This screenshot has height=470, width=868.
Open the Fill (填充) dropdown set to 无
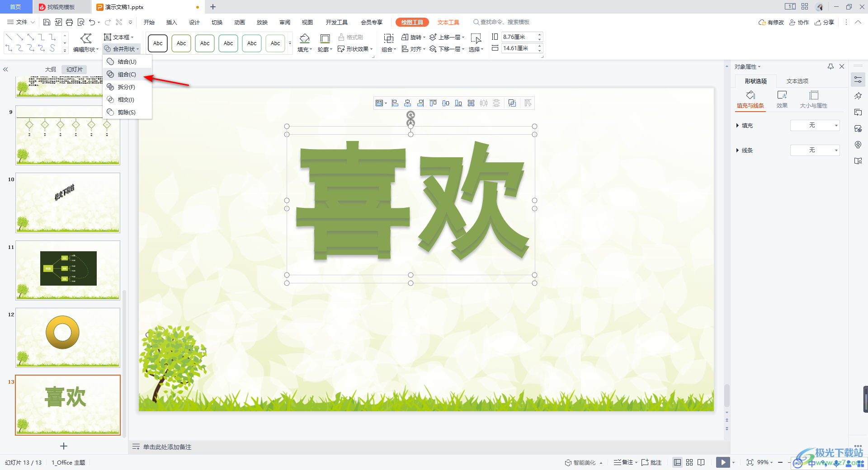tap(815, 125)
